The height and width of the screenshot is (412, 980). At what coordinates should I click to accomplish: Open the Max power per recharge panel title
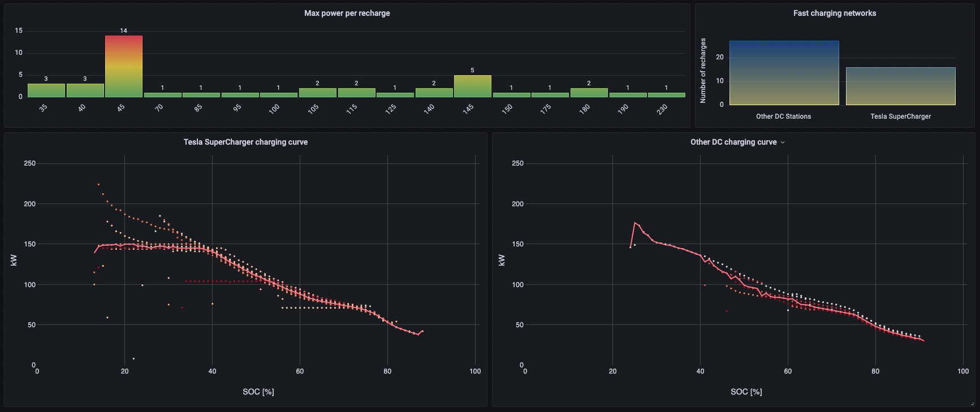pos(347,13)
